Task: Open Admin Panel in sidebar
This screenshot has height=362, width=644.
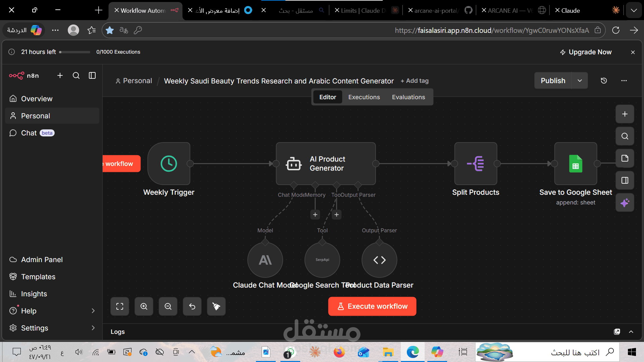Action: coord(52,259)
